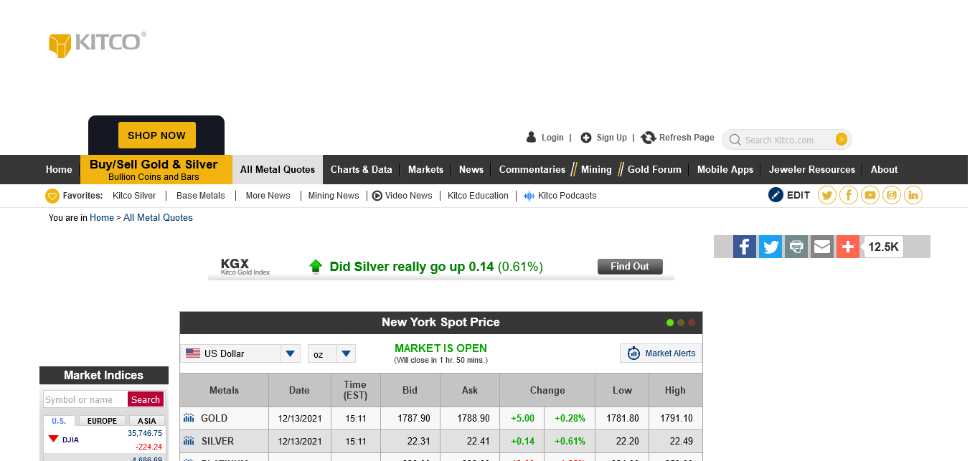Screen dimensions: 980x461
Task: Open the Charts & Data menu
Action: [x=361, y=170]
